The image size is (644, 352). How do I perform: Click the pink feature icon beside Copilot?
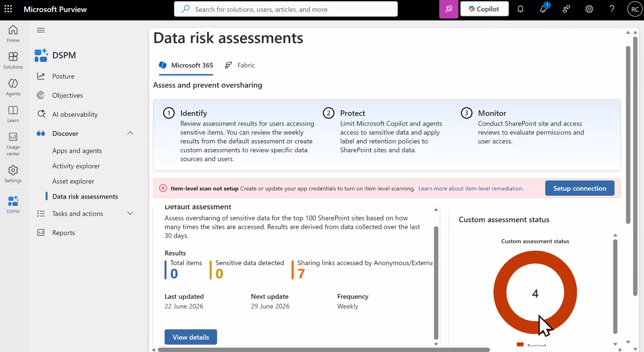point(449,9)
